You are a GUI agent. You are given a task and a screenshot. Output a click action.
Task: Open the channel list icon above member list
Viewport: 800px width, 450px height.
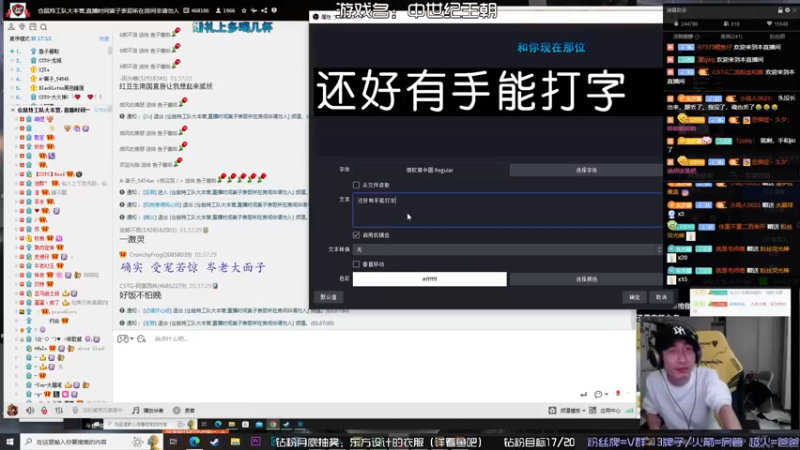[x=33, y=27]
